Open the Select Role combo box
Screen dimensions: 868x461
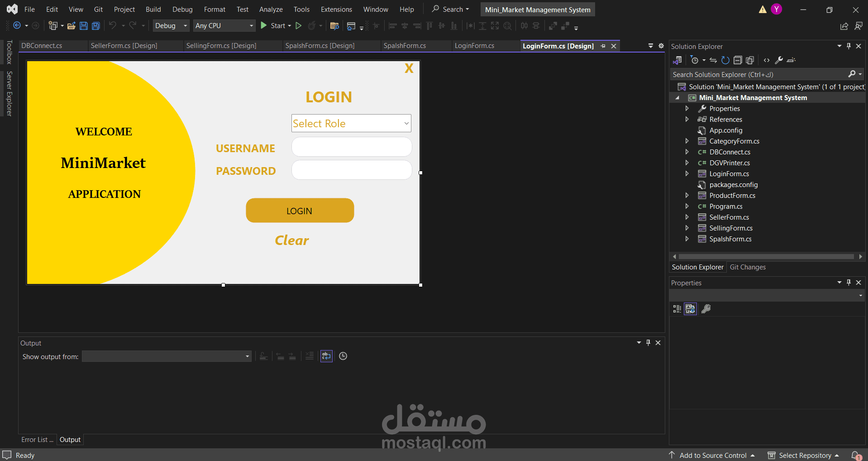(x=406, y=123)
